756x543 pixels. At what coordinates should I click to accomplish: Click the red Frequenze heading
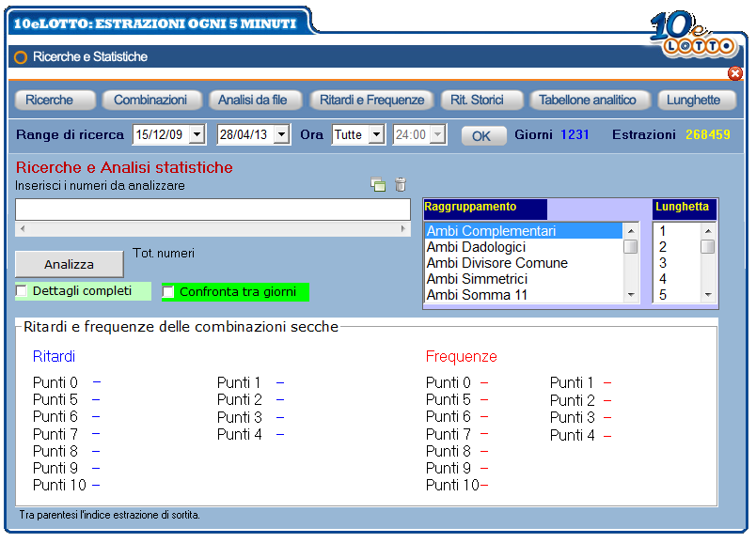462,357
